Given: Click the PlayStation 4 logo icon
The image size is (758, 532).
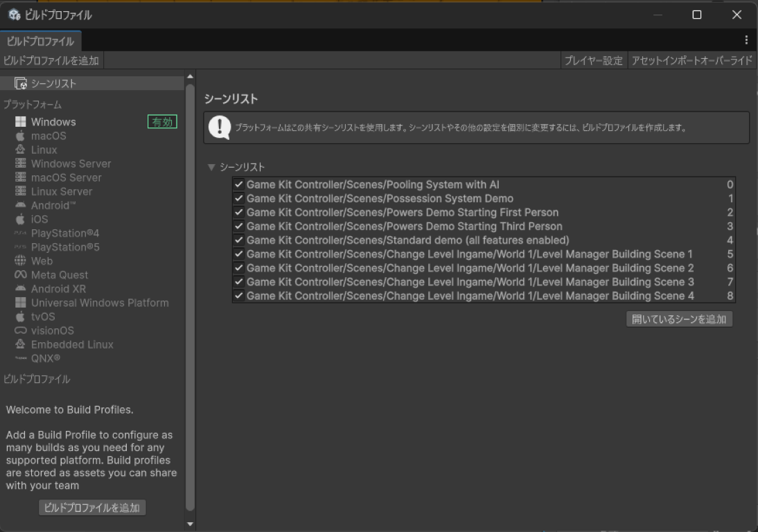Looking at the screenshot, I should click(x=20, y=233).
